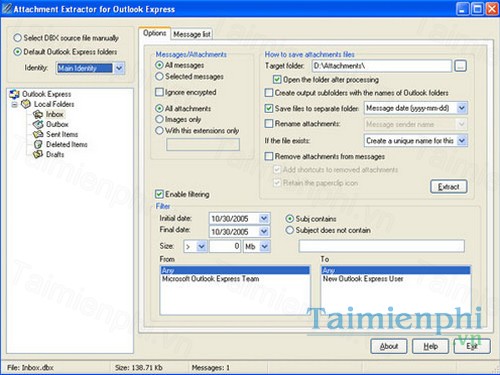Click the Help button

click(x=430, y=346)
